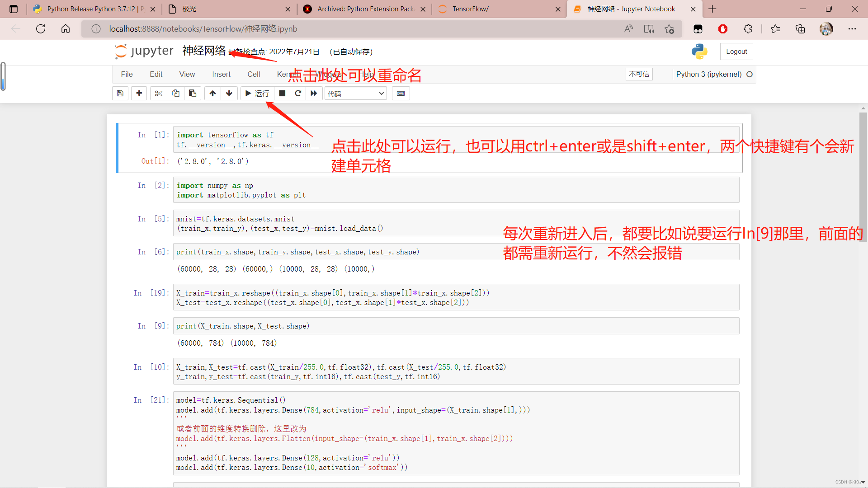Screen dimensions: 868x488
Task: Click browser refresh icon
Action: point(41,29)
